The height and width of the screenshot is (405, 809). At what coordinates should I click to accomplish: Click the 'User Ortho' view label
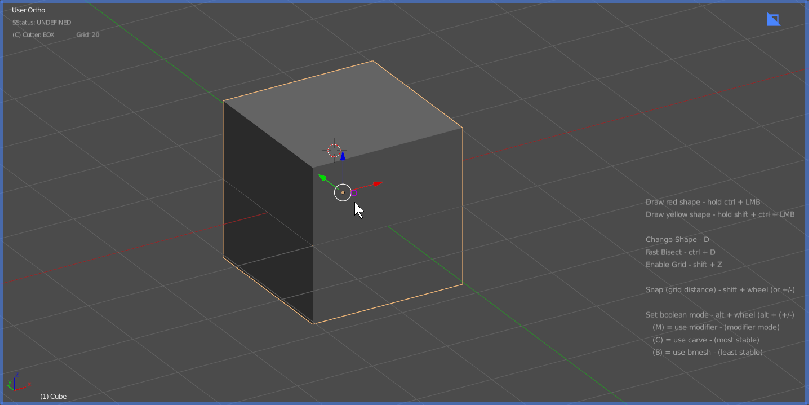point(30,10)
